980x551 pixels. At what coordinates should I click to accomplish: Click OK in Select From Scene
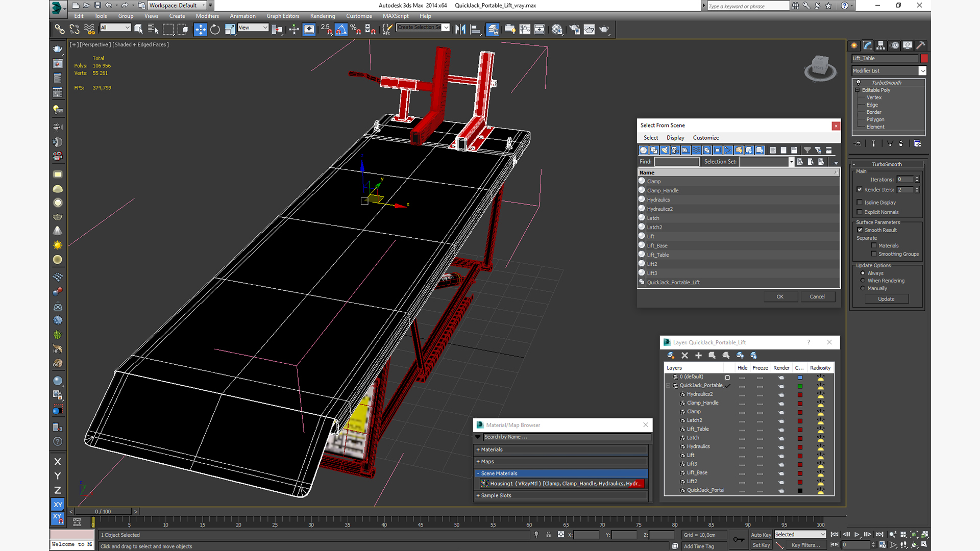pyautogui.click(x=780, y=297)
